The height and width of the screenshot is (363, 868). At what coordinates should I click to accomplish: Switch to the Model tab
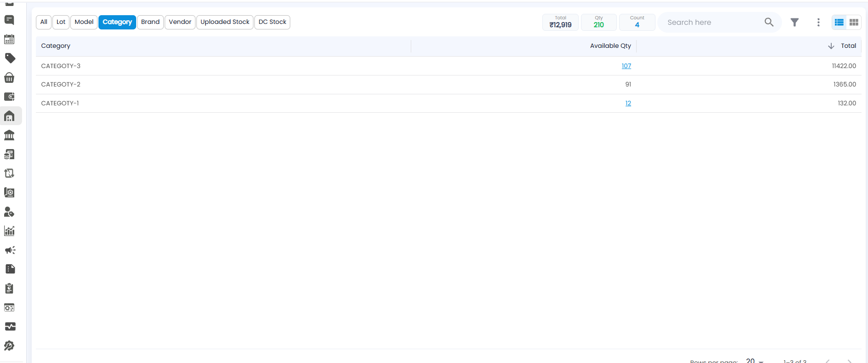tap(84, 22)
